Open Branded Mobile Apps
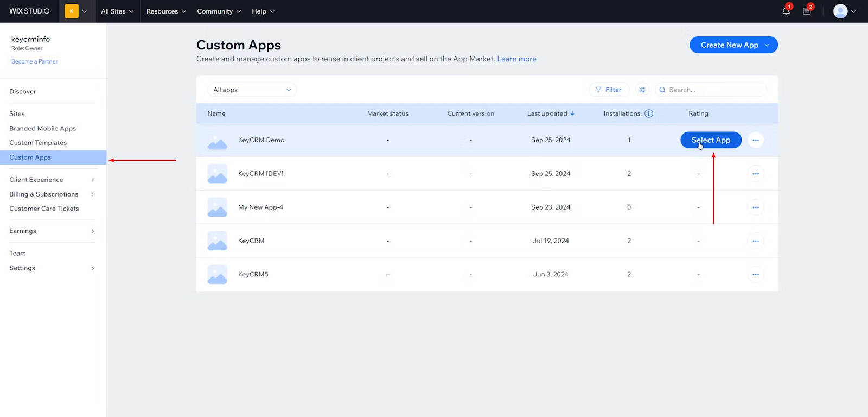Image resolution: width=868 pixels, height=417 pixels. click(x=43, y=129)
